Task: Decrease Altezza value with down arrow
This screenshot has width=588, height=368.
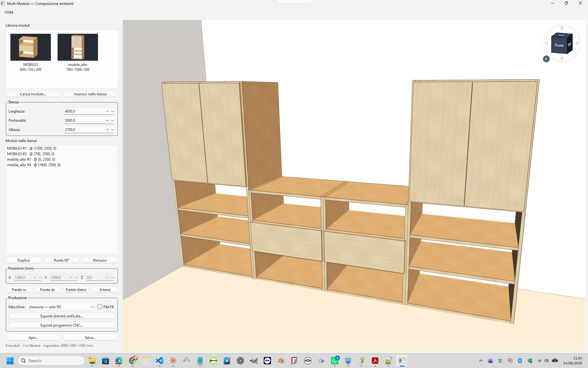Action: 112,130
